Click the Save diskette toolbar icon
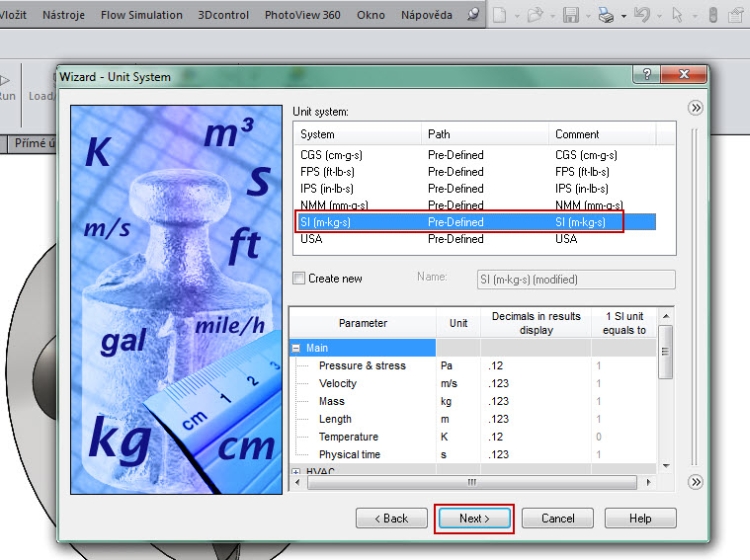The image size is (750, 560). click(x=571, y=15)
